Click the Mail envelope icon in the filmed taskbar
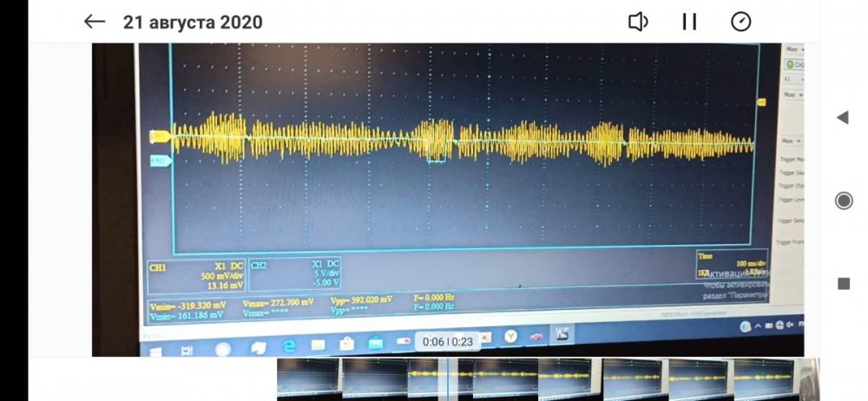The image size is (868, 401). click(376, 343)
